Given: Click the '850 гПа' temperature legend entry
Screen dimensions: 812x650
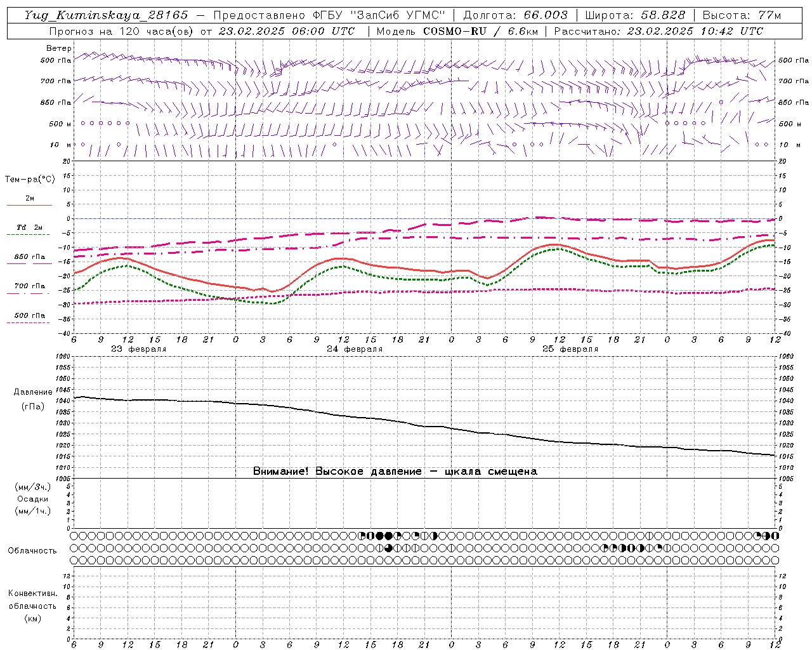Looking at the screenshot, I should [30, 257].
